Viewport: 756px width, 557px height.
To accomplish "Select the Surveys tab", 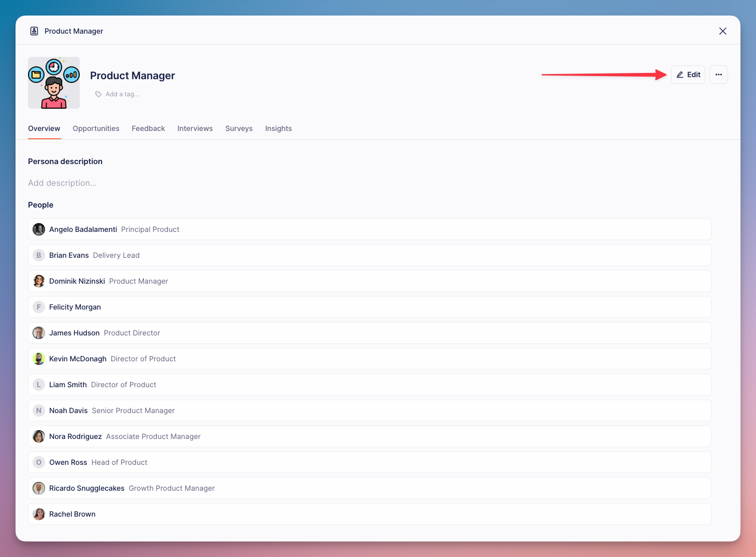I will pos(239,128).
